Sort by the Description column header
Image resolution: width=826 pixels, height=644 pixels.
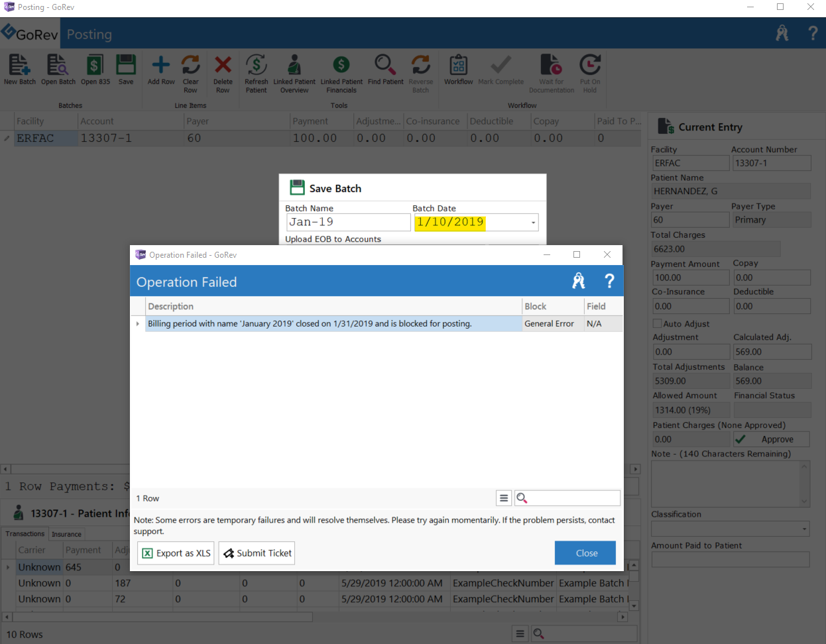(333, 306)
